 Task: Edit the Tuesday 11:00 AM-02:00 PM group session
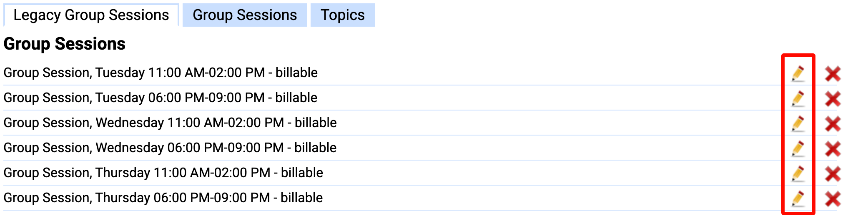click(x=798, y=74)
